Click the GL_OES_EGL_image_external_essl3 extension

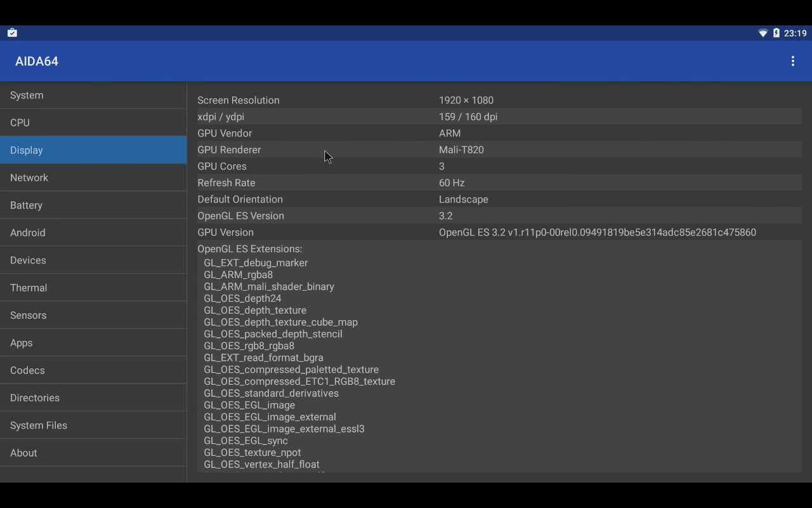point(284,429)
